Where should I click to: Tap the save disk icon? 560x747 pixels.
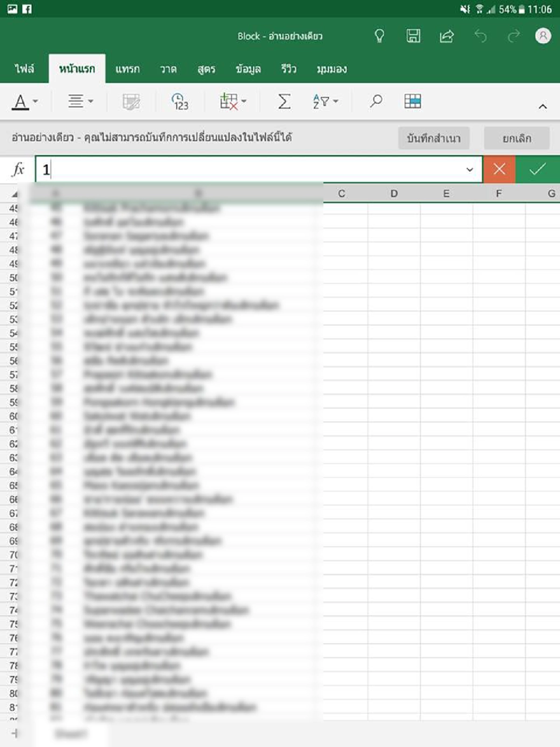(x=413, y=36)
